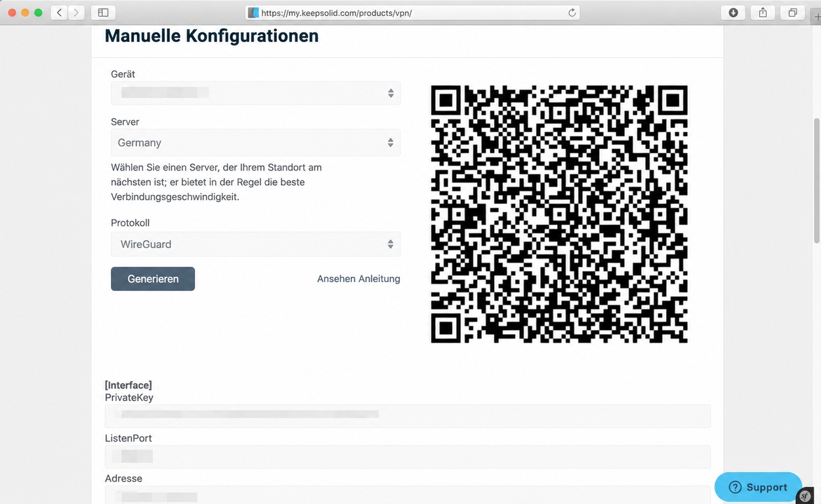The image size is (821, 504).
Task: Click the PrivateKey field
Action: coord(408,416)
